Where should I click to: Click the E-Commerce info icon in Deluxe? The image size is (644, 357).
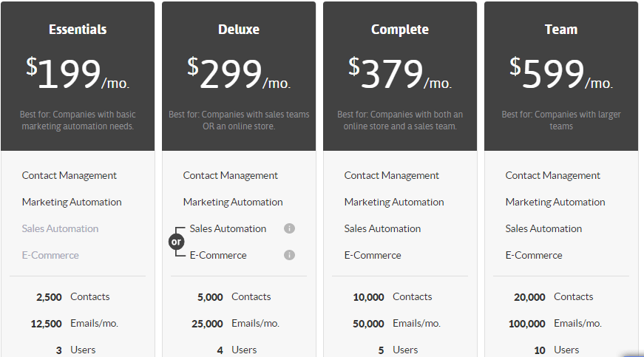tap(289, 255)
